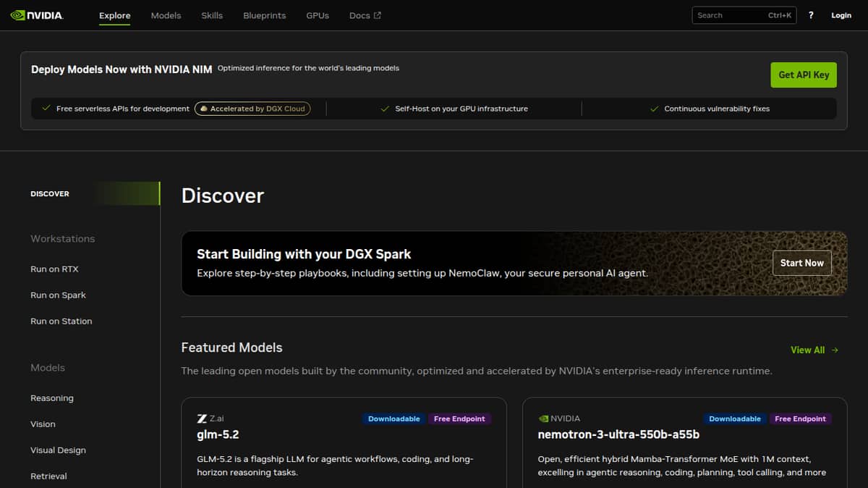Click the Start Building with your DGX Spark heading
Screen dimensions: 868x488
point(304,254)
